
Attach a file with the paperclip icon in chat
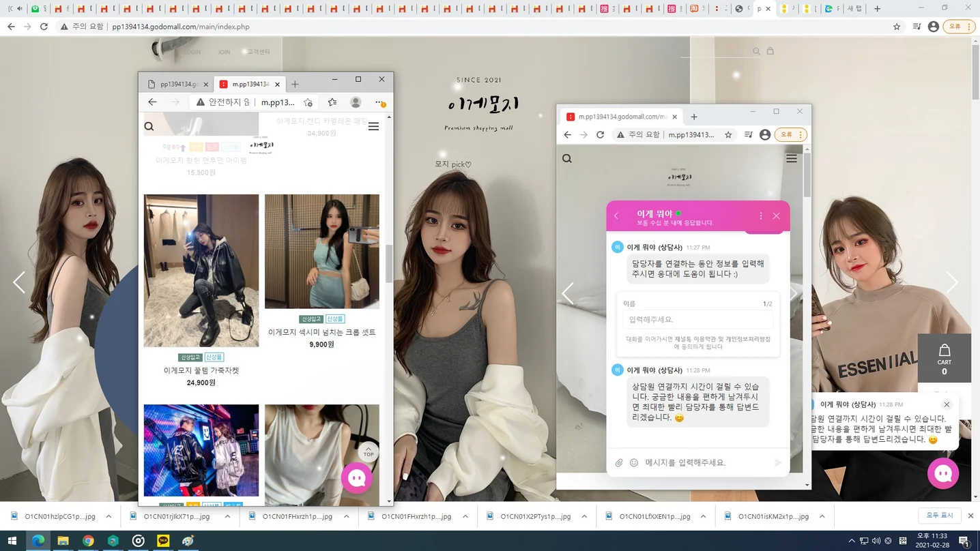pos(619,462)
